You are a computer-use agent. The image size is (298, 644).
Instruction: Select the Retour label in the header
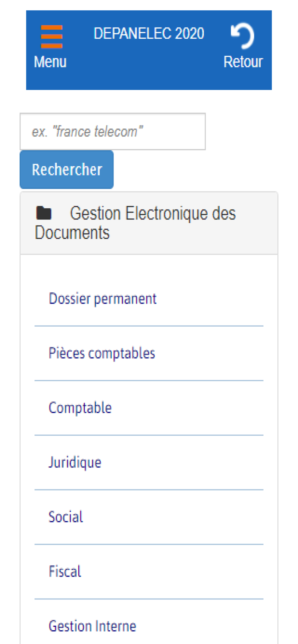(x=243, y=61)
